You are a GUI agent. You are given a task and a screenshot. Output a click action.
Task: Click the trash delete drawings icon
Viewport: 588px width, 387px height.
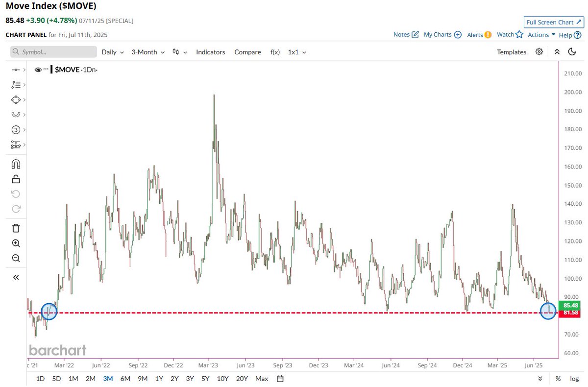[16, 228]
